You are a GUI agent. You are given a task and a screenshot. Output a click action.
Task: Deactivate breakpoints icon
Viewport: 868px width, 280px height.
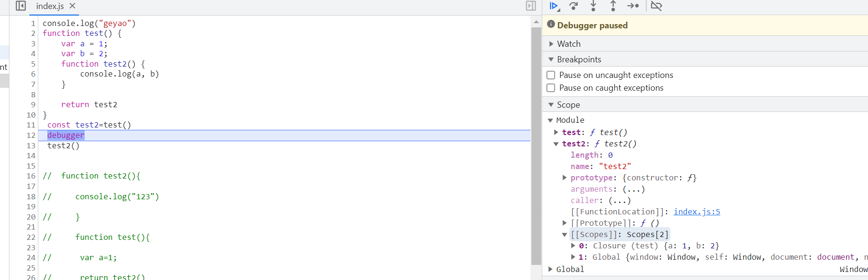coord(657,6)
